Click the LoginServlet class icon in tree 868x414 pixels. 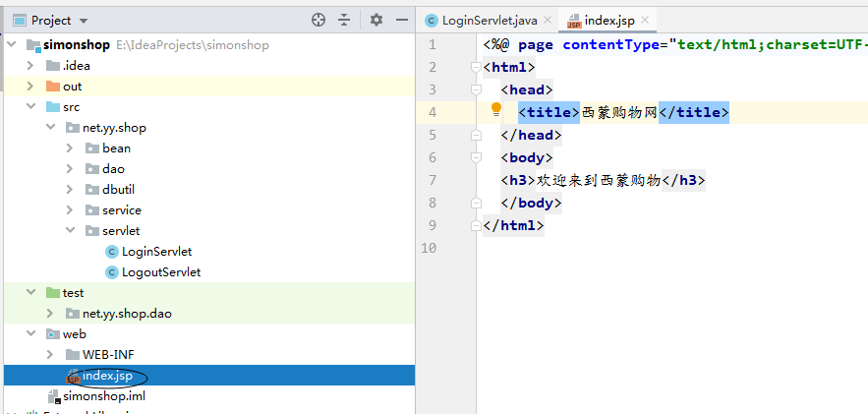[x=112, y=252]
